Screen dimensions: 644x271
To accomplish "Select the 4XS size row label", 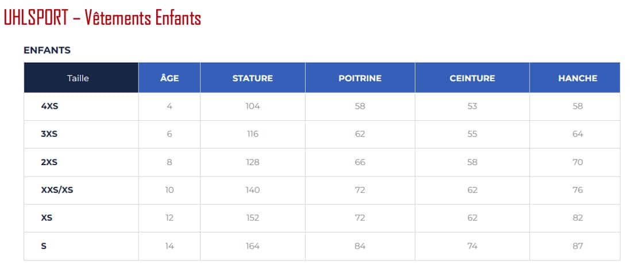I will pyautogui.click(x=50, y=106).
